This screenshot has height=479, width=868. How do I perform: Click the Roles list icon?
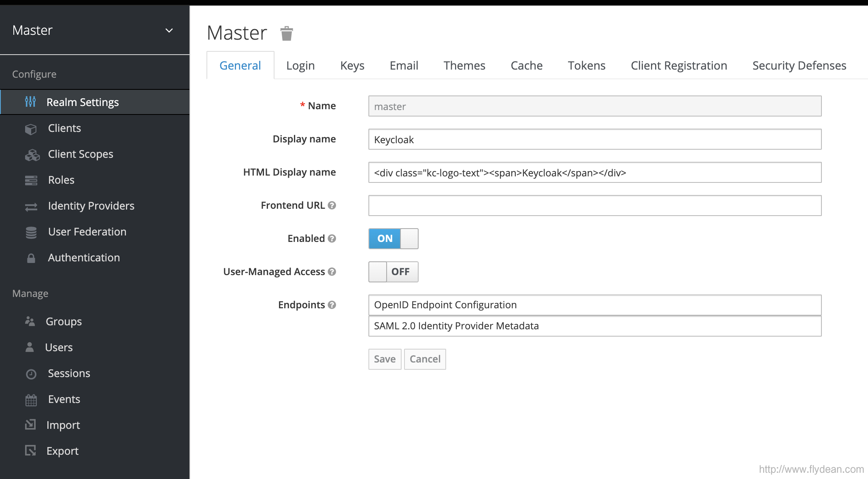(x=31, y=180)
